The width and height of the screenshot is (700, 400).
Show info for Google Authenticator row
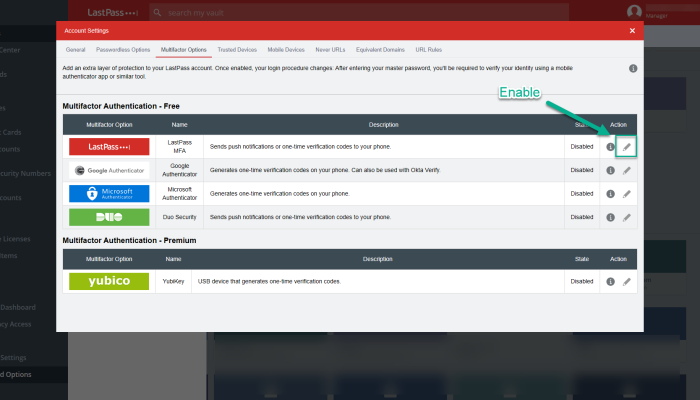click(610, 171)
